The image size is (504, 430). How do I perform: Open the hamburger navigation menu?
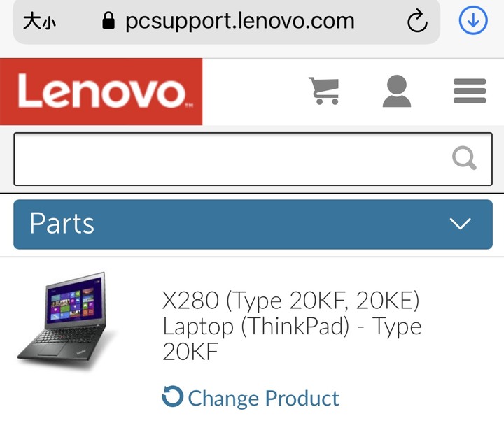(470, 91)
